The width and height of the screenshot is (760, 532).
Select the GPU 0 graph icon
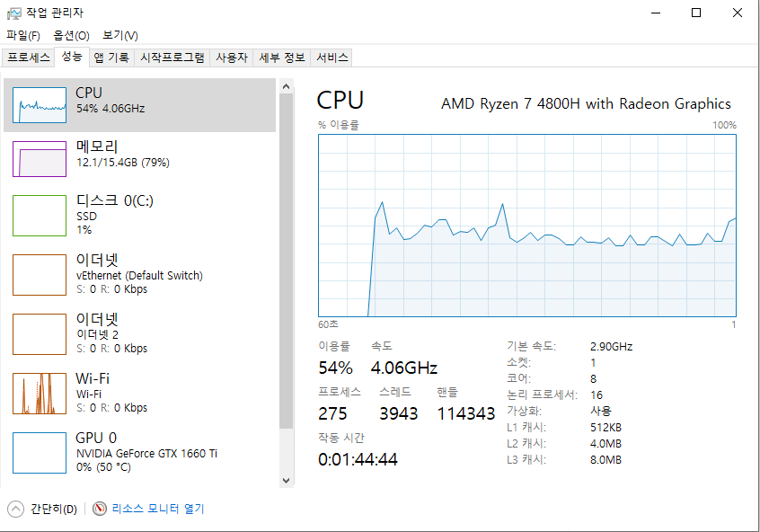(x=40, y=452)
